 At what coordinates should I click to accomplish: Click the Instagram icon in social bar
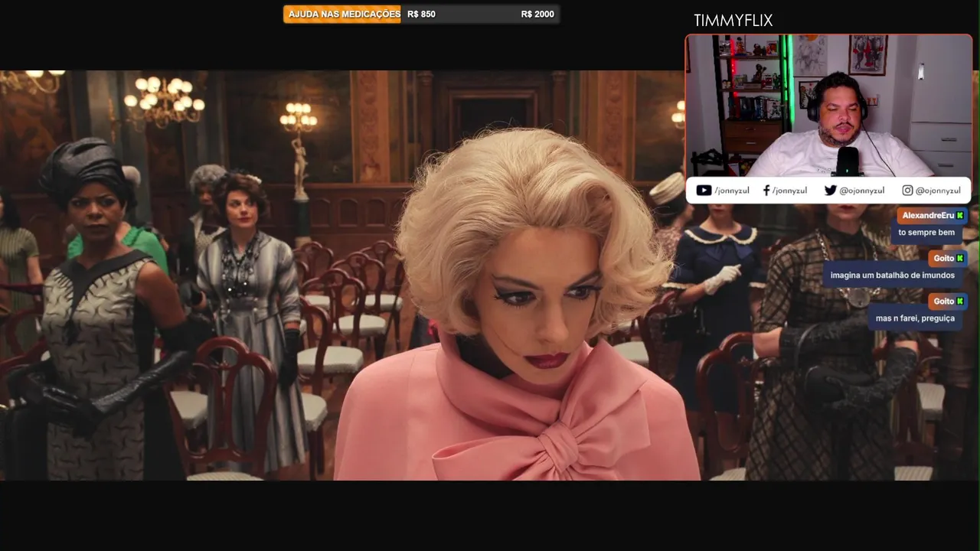point(907,191)
